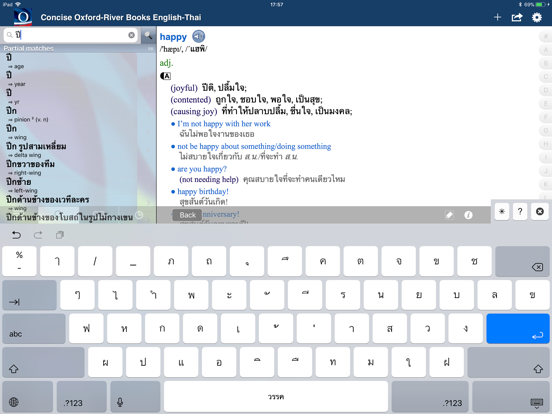
Task: Tap the right .?123 key
Action: coord(430,396)
